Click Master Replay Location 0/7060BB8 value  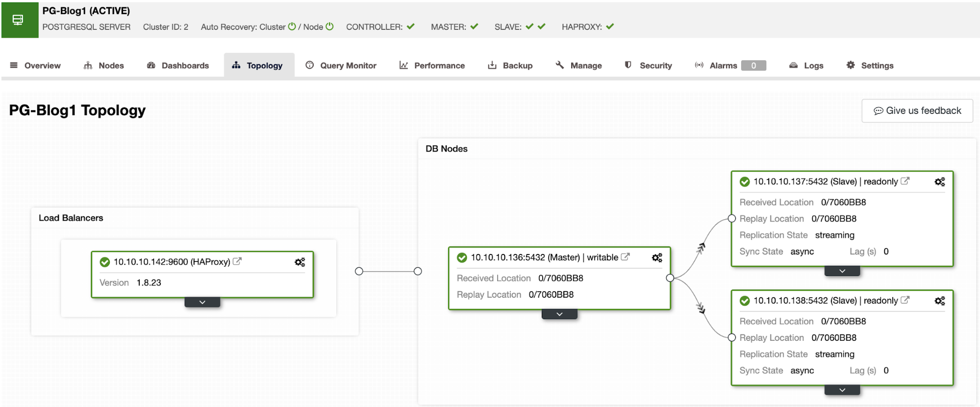pos(551,295)
